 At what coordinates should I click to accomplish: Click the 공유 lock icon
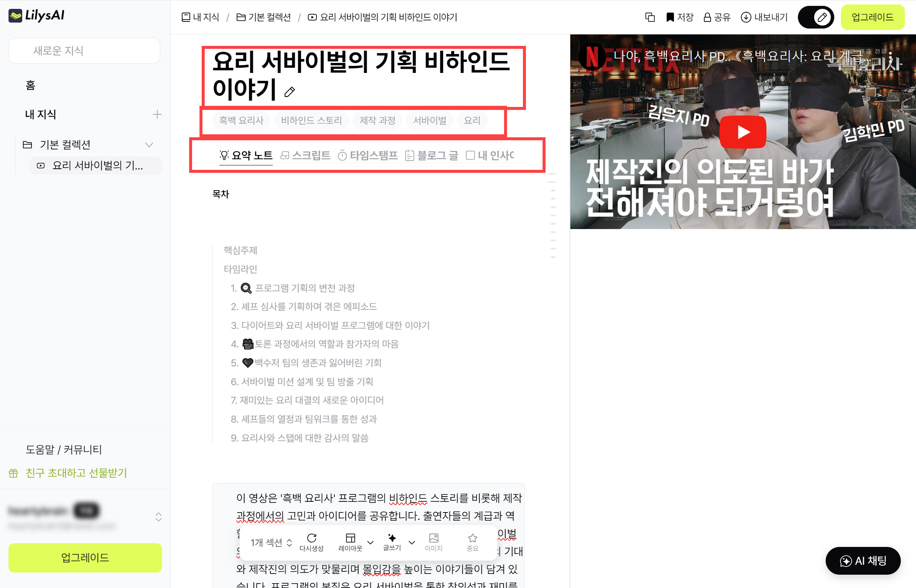[x=707, y=17]
